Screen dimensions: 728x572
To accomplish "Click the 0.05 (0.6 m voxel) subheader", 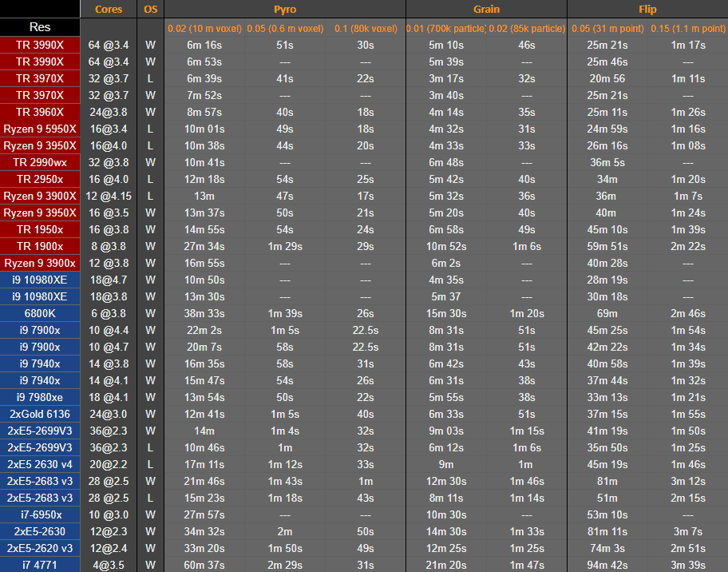I will pos(285,28).
